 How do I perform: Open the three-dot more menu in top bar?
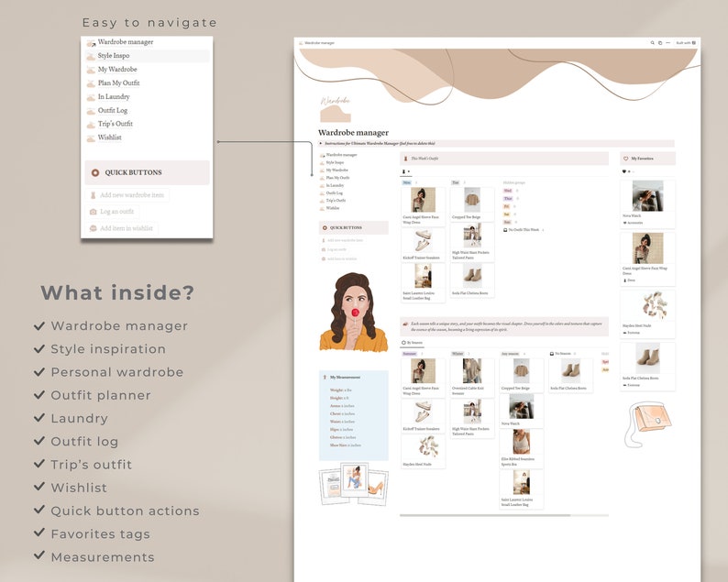click(x=668, y=43)
